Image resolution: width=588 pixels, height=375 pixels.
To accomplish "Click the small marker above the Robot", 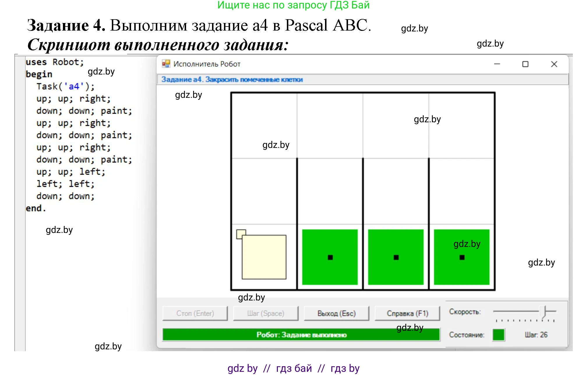I will click(x=241, y=234).
